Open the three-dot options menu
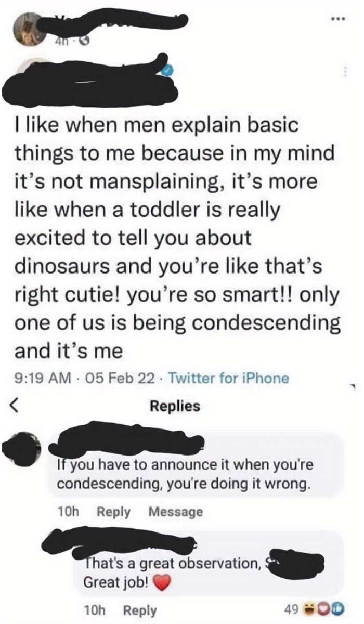 click(339, 18)
